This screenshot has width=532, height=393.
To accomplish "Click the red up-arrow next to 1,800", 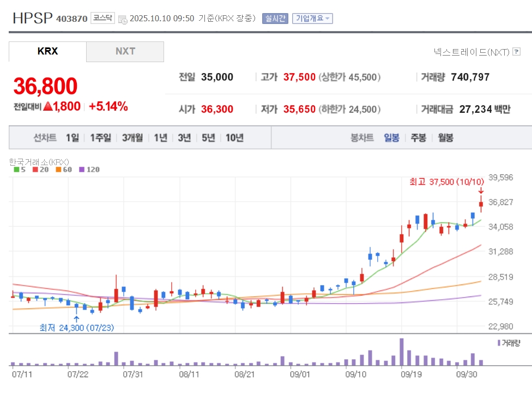I will point(48,106).
